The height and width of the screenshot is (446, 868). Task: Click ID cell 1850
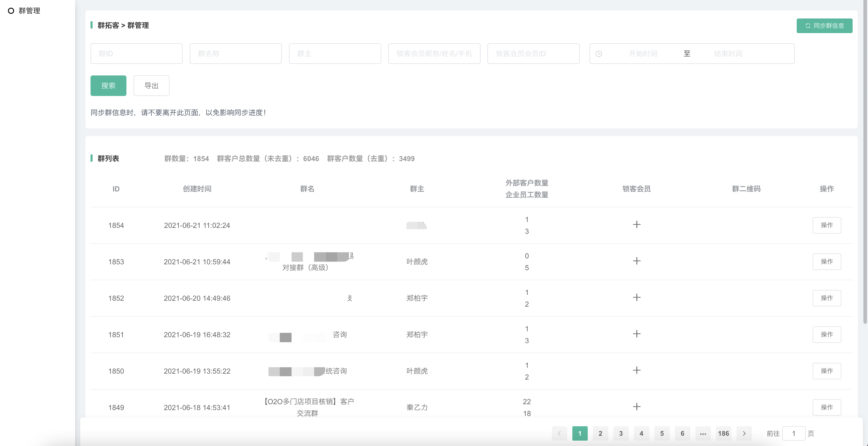coord(116,371)
